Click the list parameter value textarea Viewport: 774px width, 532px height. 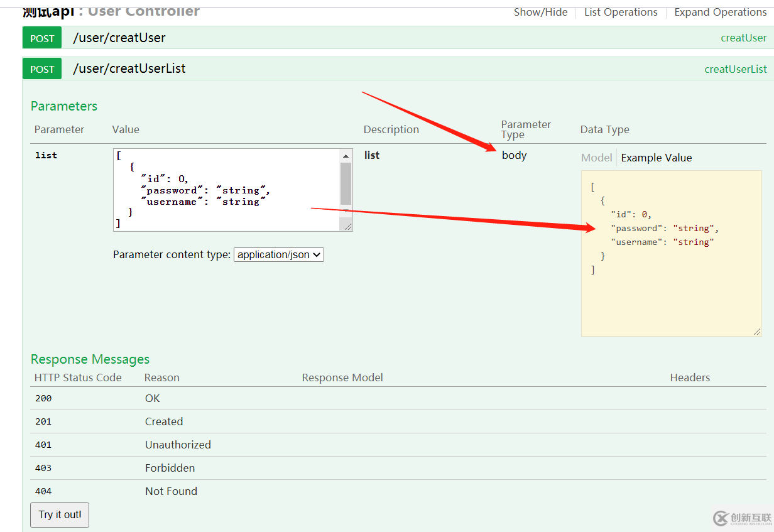coord(226,190)
